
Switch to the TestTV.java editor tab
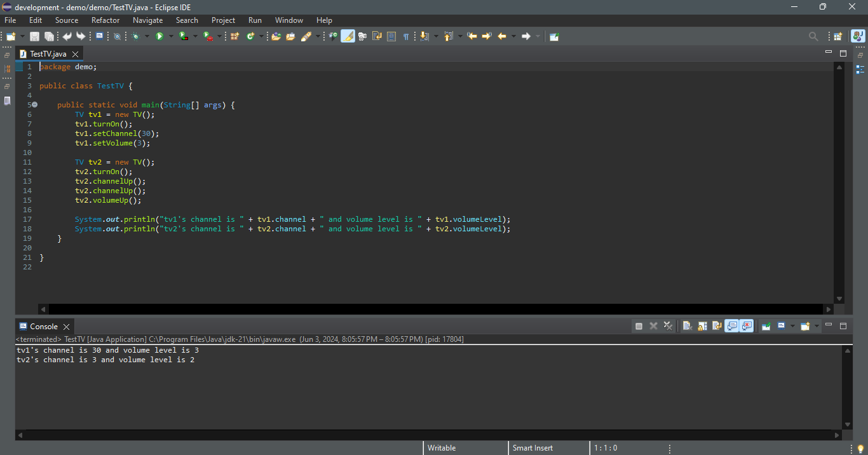pos(48,54)
